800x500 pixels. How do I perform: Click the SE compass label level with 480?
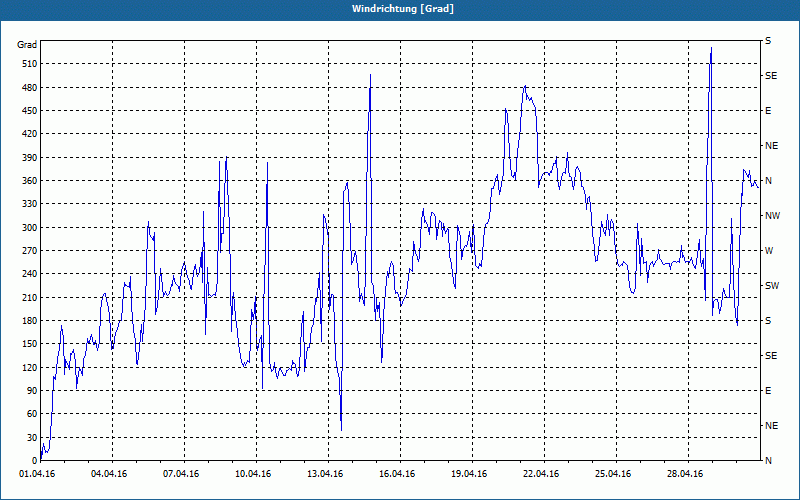(x=771, y=76)
